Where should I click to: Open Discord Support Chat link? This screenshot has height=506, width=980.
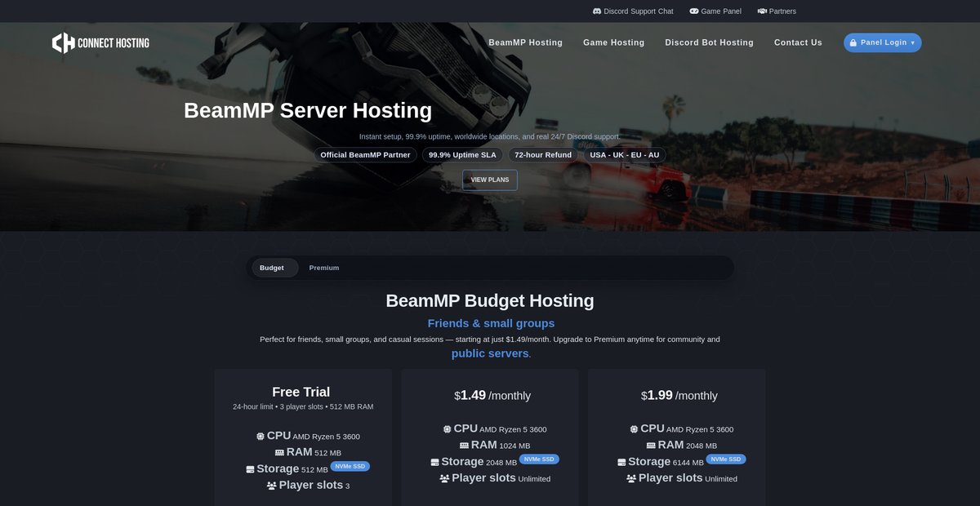coord(633,11)
